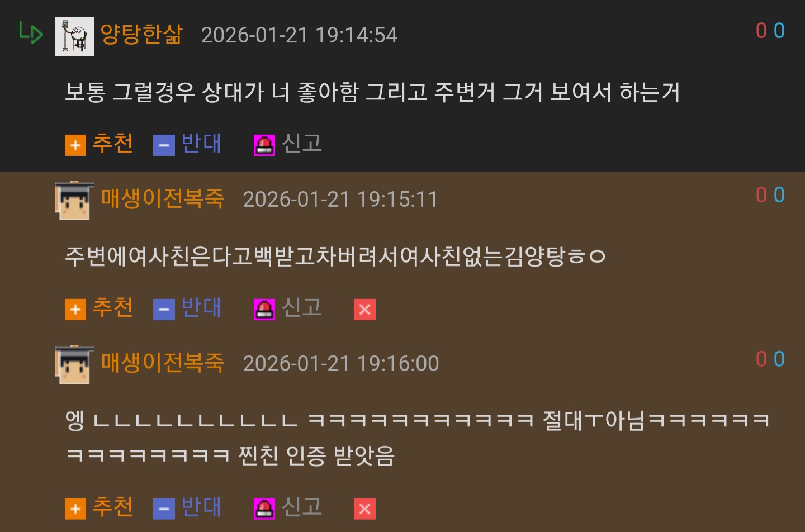Click the 반대 text on 양탕한삶's comment
This screenshot has width=805, height=532.
(x=201, y=143)
